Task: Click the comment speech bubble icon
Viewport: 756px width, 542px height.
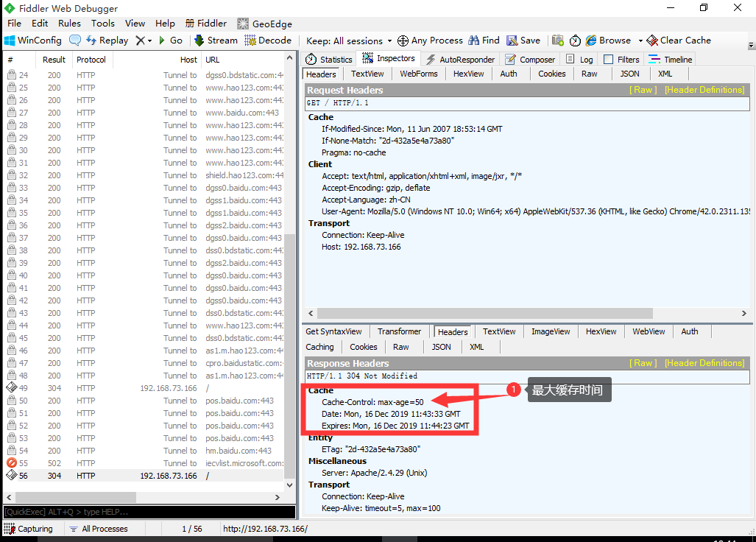Action: pos(75,41)
